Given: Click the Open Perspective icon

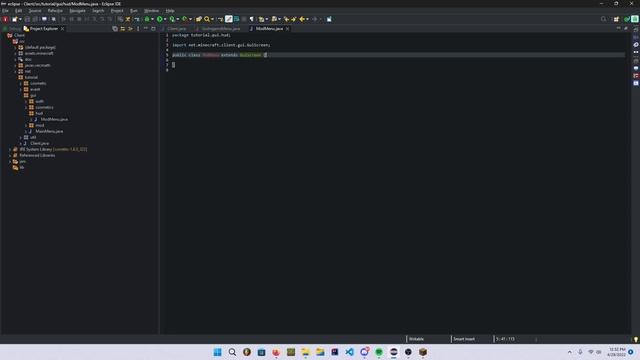Looking at the screenshot, I should point(616,19).
